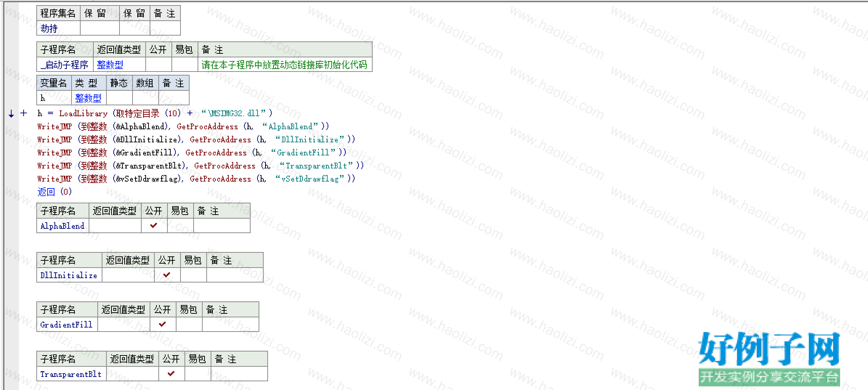This screenshot has height=390, width=868.
Task: Click the 变量名 column header
Action: tap(54, 83)
